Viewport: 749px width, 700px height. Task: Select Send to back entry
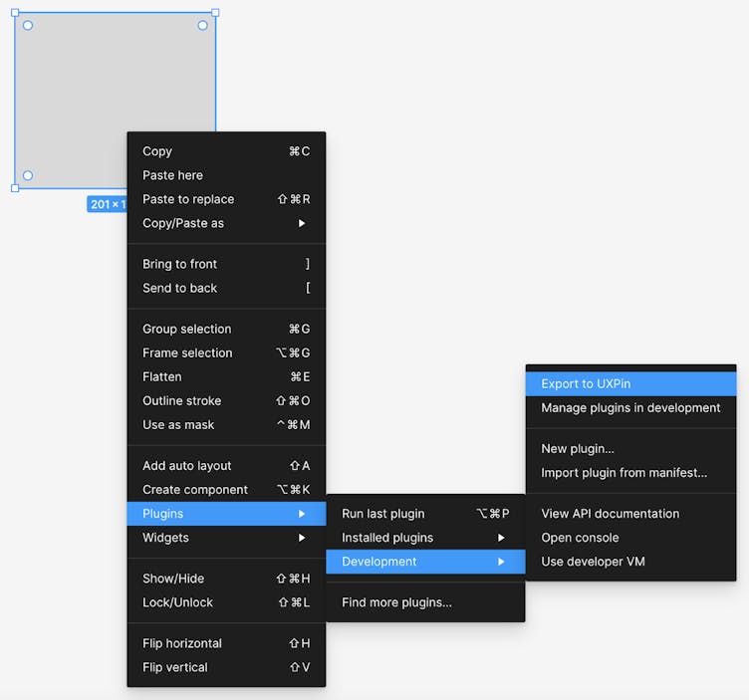point(226,288)
